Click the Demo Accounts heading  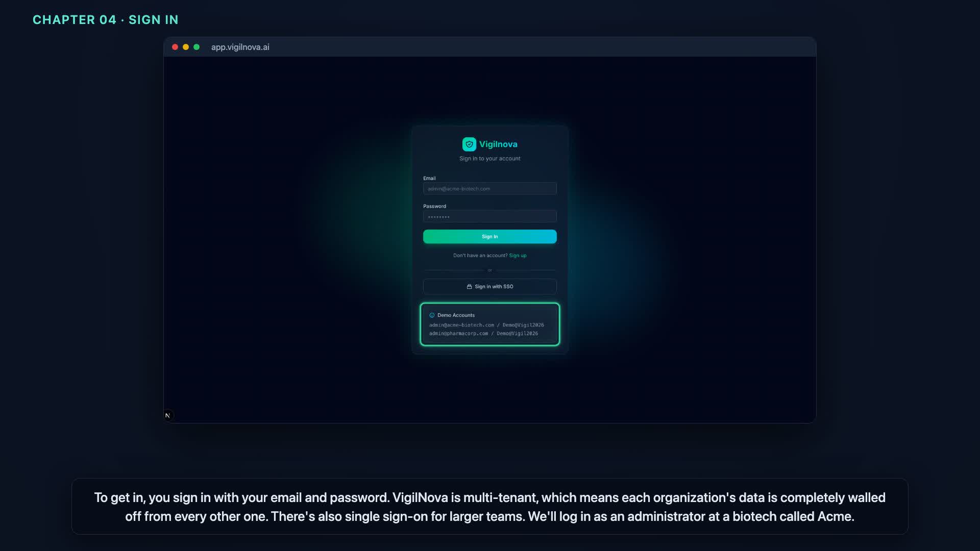point(456,315)
